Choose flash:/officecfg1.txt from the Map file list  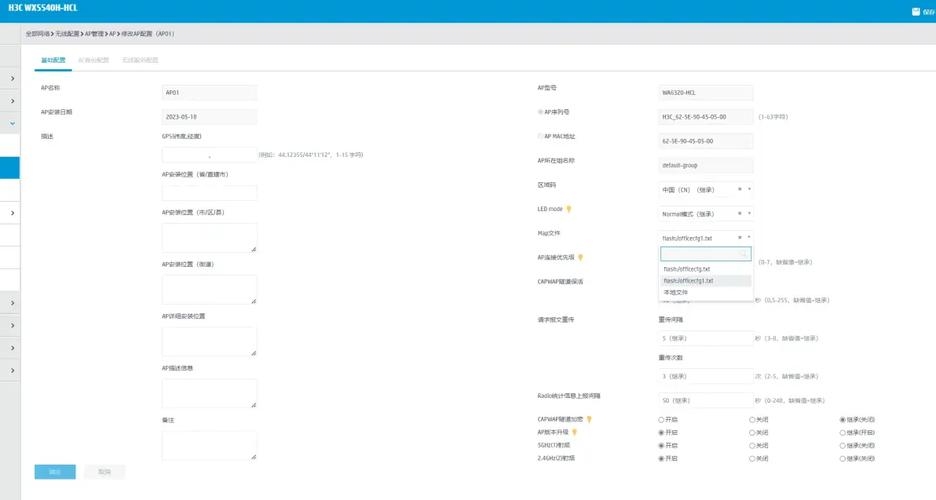[706, 280]
